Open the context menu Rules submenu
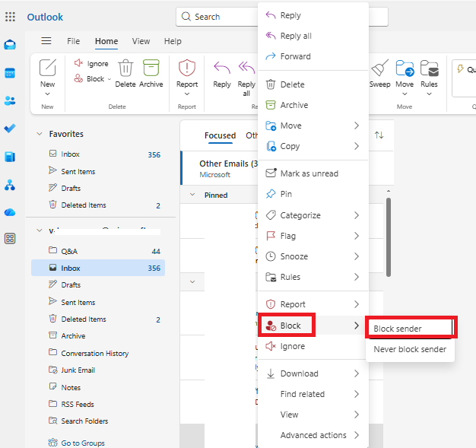The image size is (476, 448). (x=313, y=277)
